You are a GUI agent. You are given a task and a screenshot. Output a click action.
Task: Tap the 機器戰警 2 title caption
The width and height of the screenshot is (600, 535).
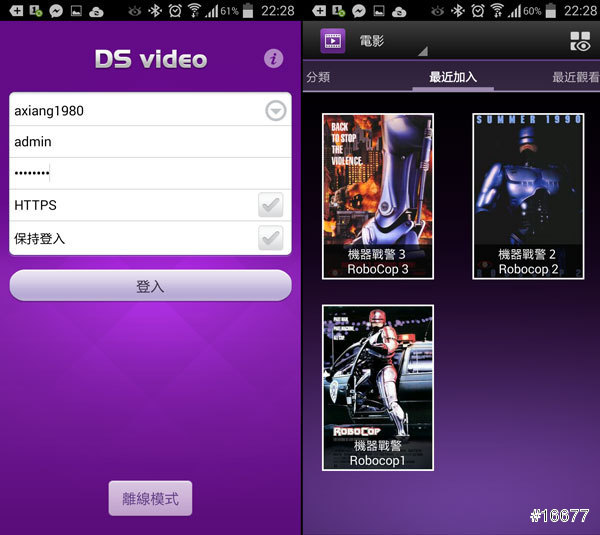pyautogui.click(x=527, y=254)
